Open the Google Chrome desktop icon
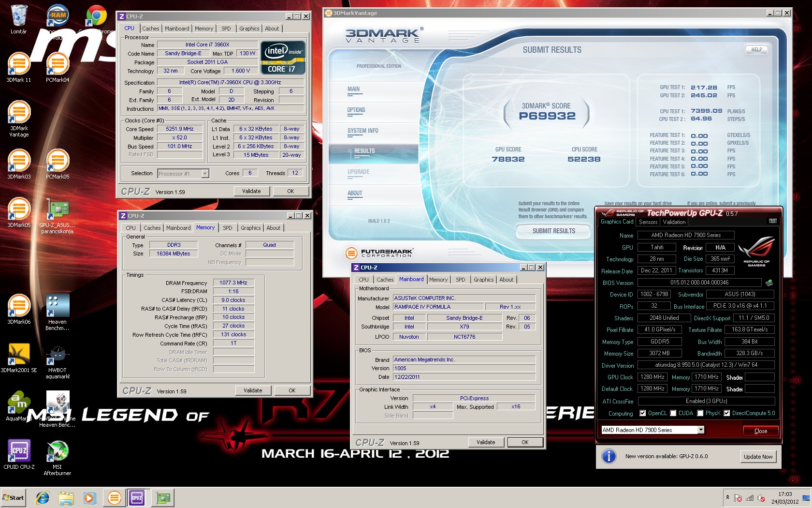 (x=96, y=19)
